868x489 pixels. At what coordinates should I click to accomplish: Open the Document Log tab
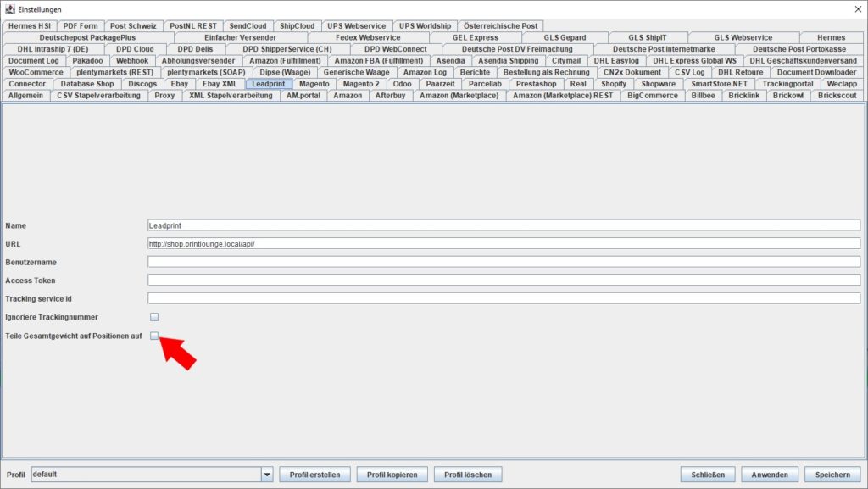(33, 60)
